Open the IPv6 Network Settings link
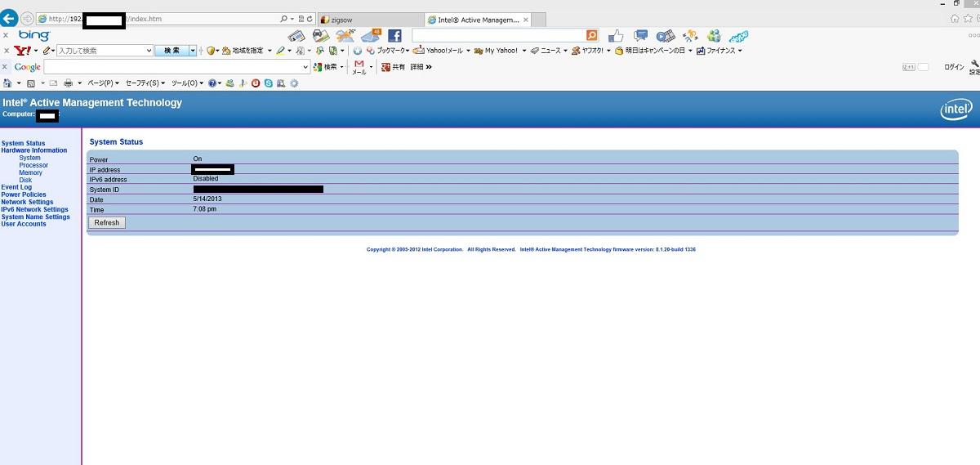This screenshot has height=465, width=980. (35, 209)
